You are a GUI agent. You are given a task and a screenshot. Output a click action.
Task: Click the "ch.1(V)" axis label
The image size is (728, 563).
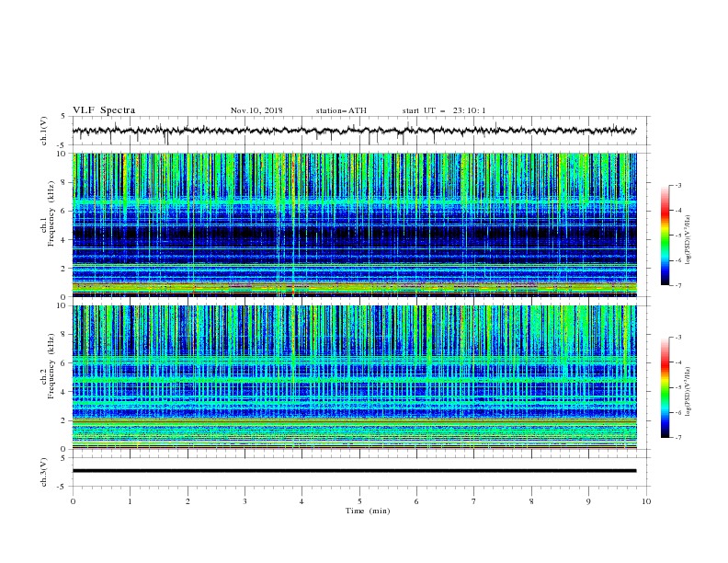pyautogui.click(x=44, y=131)
